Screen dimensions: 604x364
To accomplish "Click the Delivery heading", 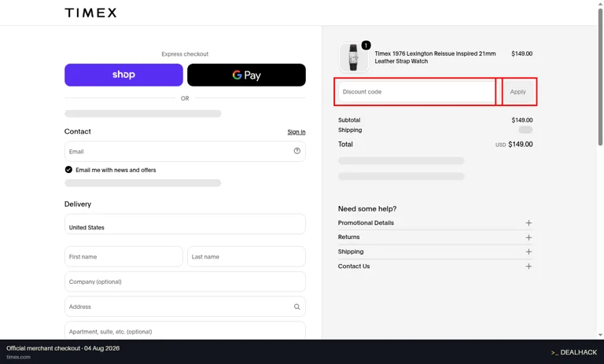I will 78,204.
